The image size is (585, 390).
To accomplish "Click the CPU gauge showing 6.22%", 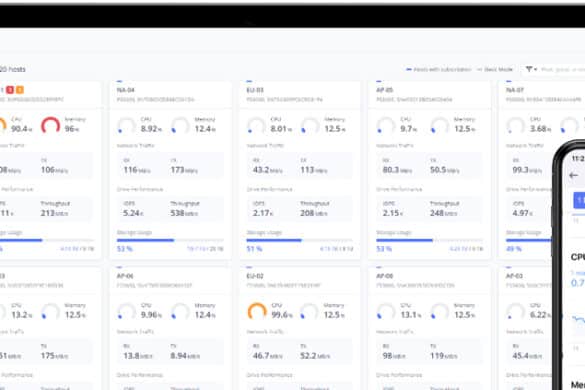I will click(x=516, y=311).
